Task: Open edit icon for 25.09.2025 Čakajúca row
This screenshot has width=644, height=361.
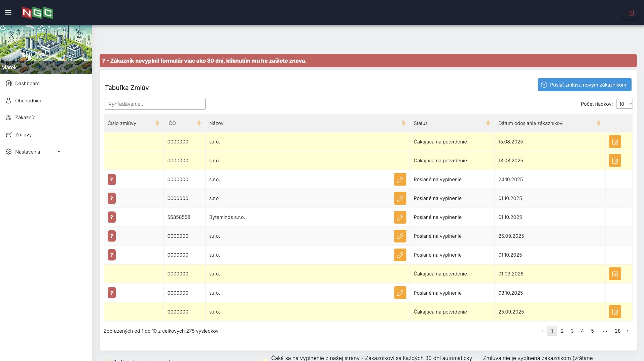Action: pos(615,312)
